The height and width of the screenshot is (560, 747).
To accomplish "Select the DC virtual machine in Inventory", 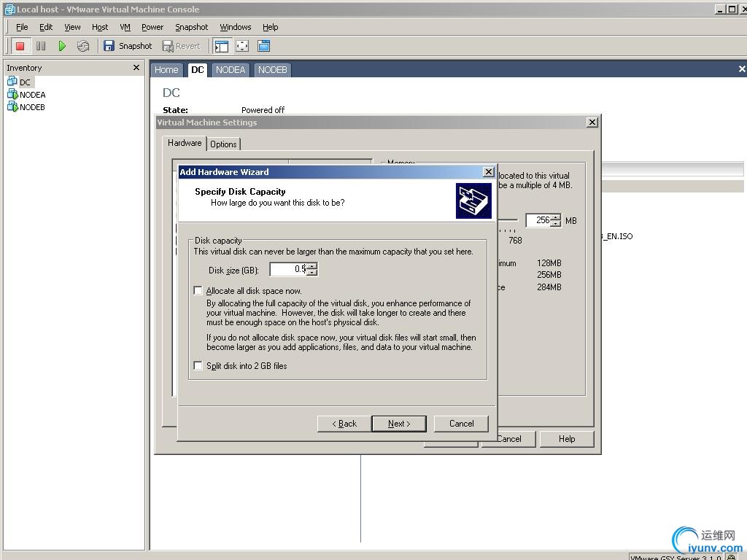I will [20, 82].
